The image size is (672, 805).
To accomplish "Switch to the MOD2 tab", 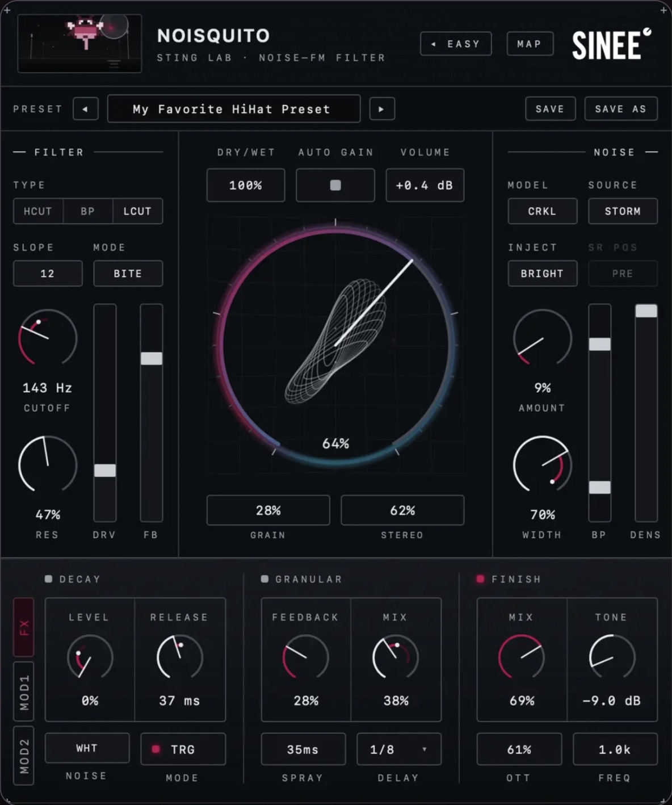I will 24,756.
